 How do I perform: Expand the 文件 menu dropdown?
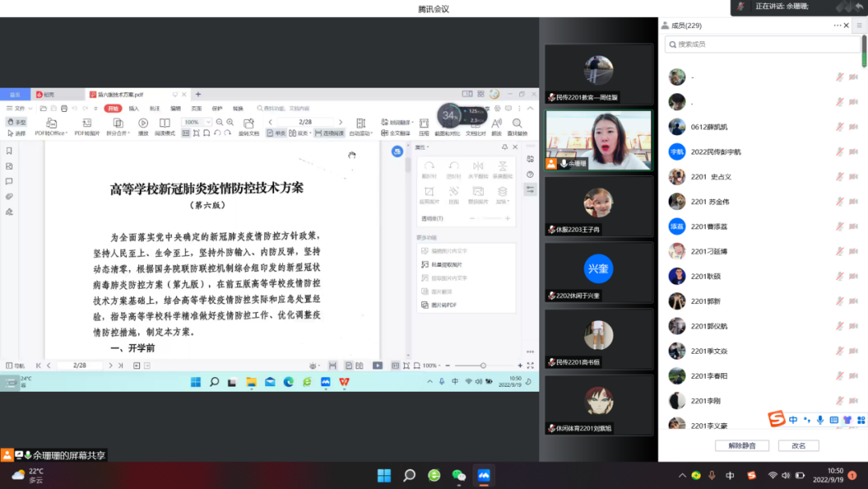19,109
